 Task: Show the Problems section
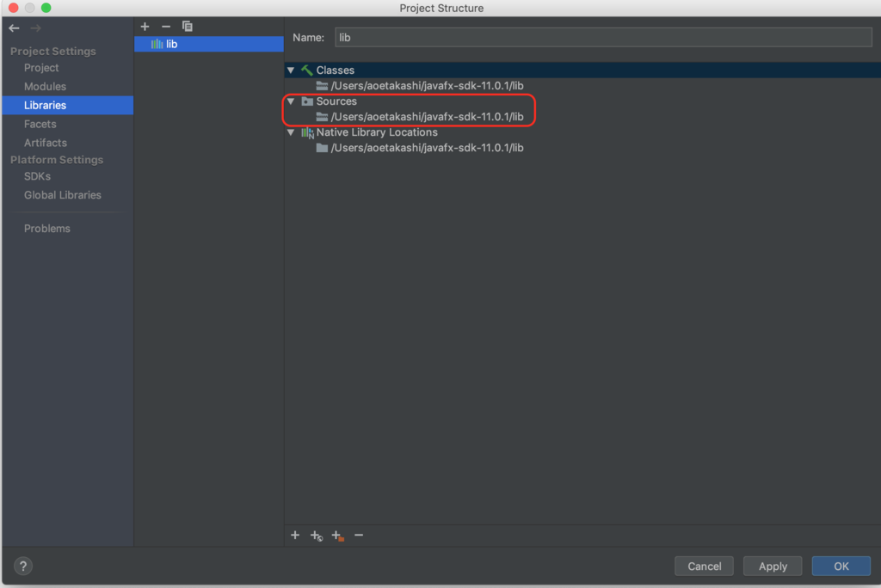pos(46,229)
